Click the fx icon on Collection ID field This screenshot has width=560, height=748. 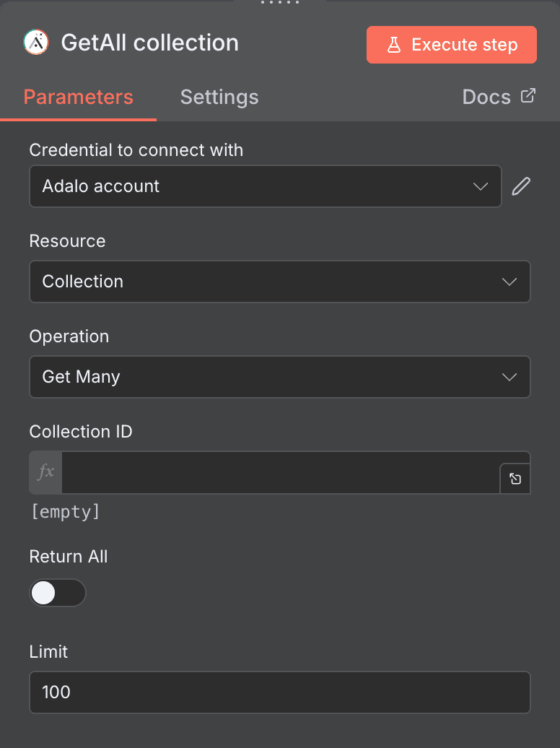45,472
